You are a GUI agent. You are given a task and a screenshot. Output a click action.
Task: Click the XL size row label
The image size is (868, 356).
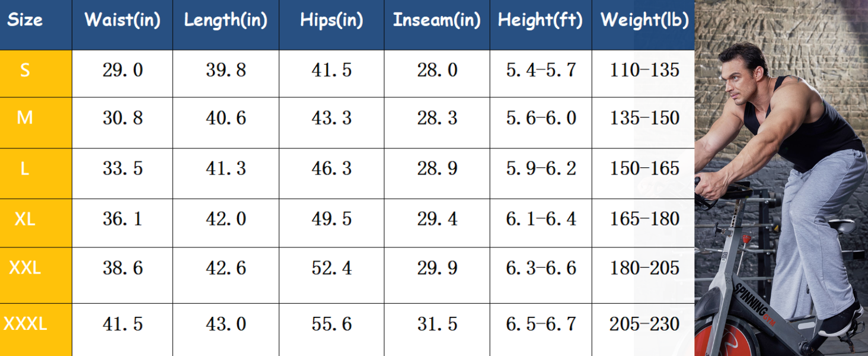25,219
